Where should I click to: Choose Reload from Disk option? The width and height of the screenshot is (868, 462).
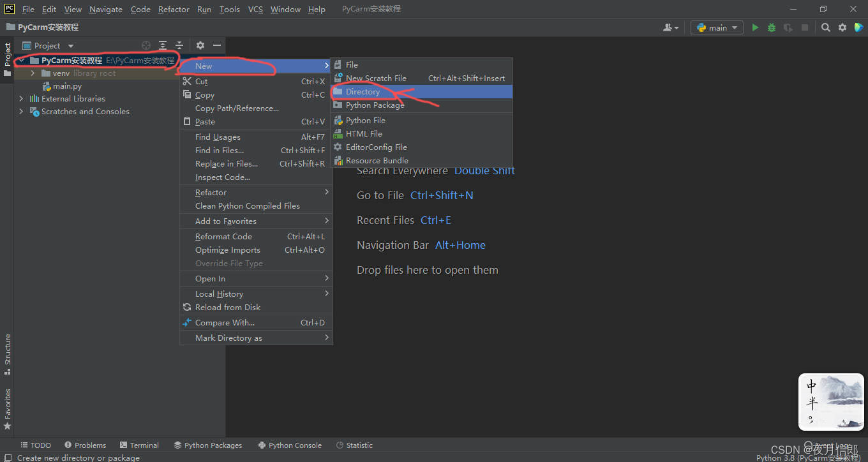pyautogui.click(x=255, y=308)
